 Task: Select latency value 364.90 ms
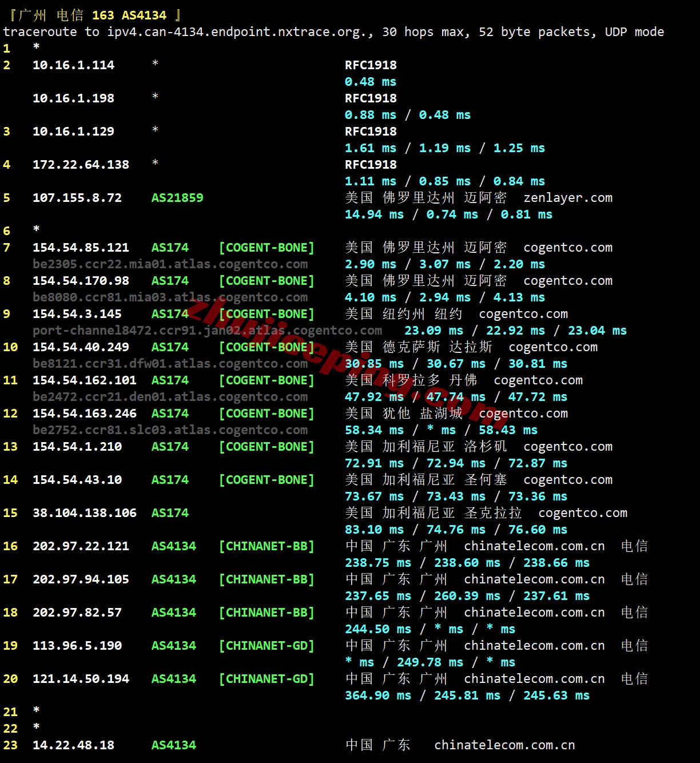coord(378,696)
